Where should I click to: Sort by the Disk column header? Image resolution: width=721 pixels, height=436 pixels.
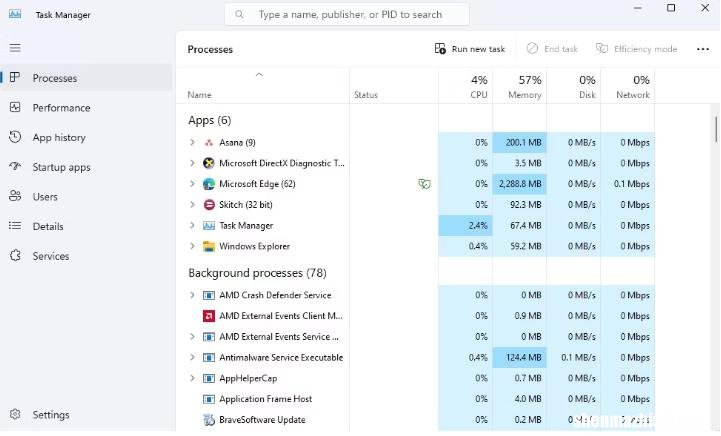[574, 86]
